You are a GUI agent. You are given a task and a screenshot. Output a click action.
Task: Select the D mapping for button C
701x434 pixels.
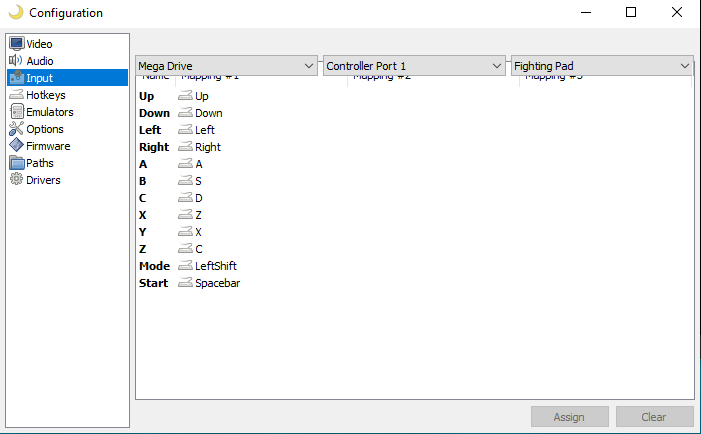click(x=199, y=198)
